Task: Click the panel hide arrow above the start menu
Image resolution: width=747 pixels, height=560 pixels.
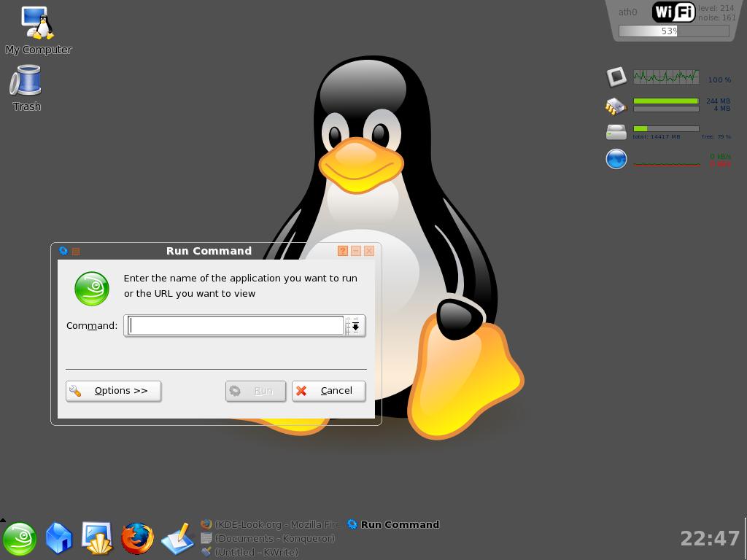Action: pyautogui.click(x=3, y=520)
